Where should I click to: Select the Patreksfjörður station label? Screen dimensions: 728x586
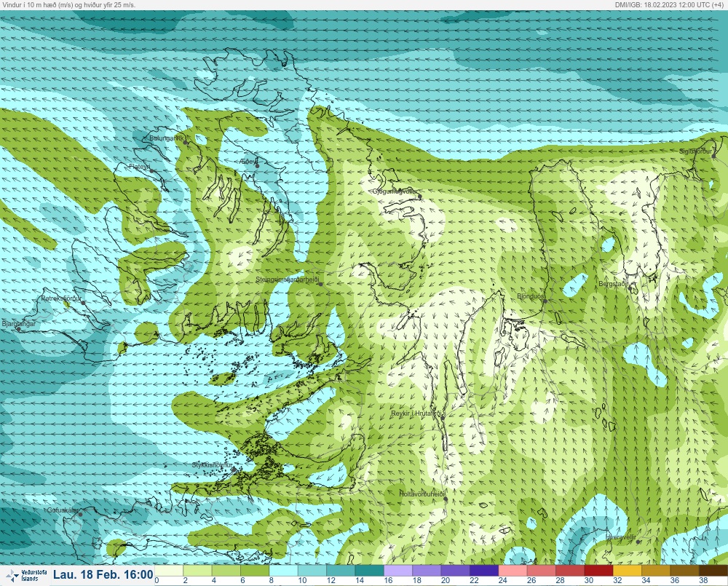click(61, 298)
